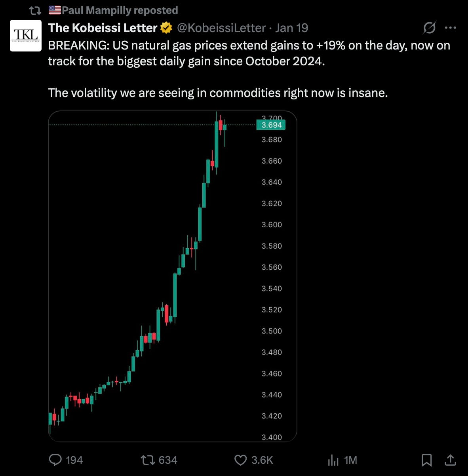Open The Kobeissi Letter profile name
The width and height of the screenshot is (468, 476).
coord(102,28)
